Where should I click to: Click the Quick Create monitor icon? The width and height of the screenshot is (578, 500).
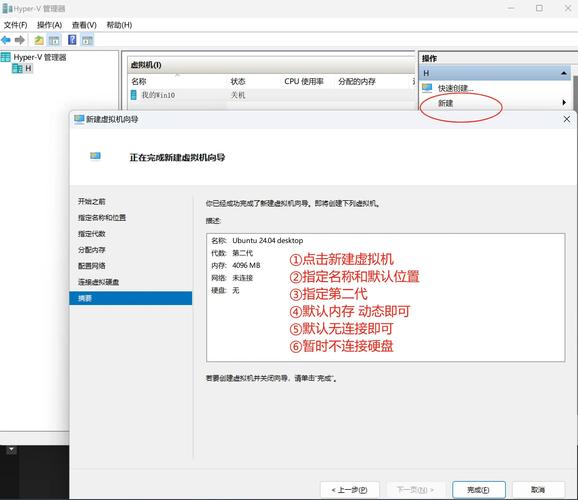(x=427, y=88)
